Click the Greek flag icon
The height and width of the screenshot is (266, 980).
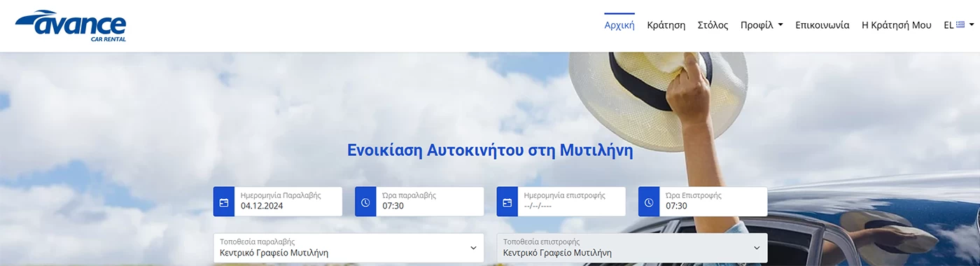[960, 24]
